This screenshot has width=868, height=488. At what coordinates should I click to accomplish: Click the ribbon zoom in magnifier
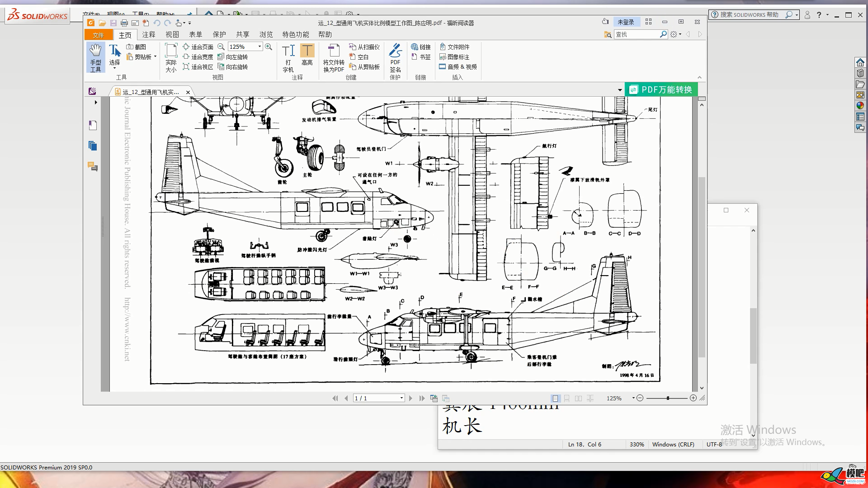click(269, 47)
